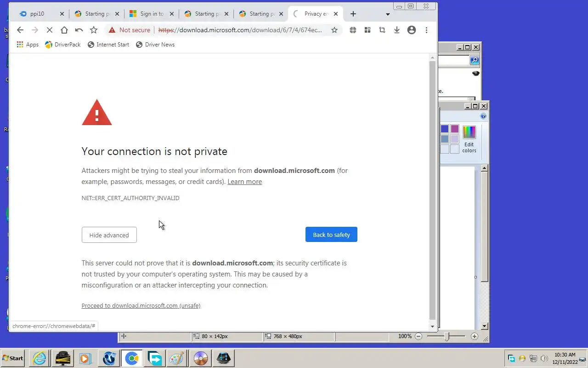Close the Sign in to tab
This screenshot has width=588, height=368.
[x=172, y=14]
